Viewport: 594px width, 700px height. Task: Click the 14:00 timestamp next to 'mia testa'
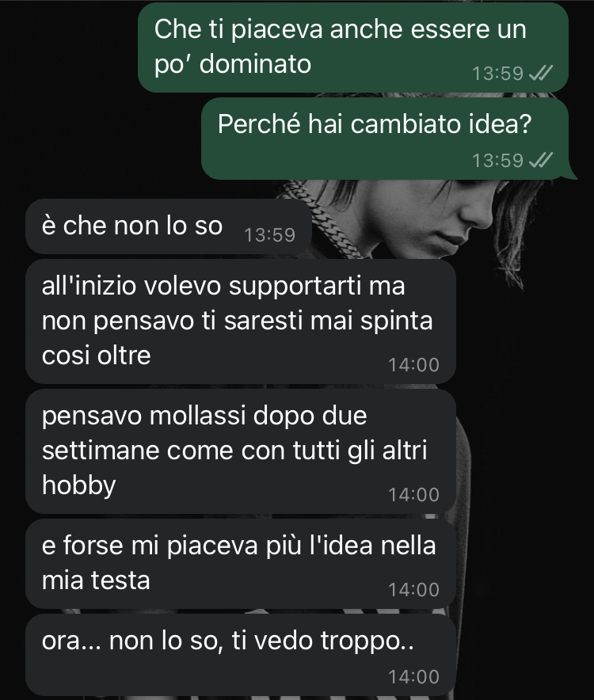(x=413, y=590)
